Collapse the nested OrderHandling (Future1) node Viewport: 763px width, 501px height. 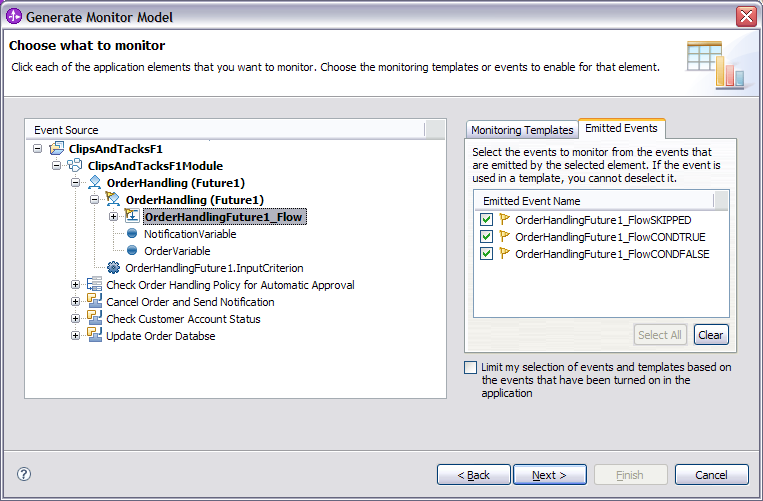pos(94,199)
